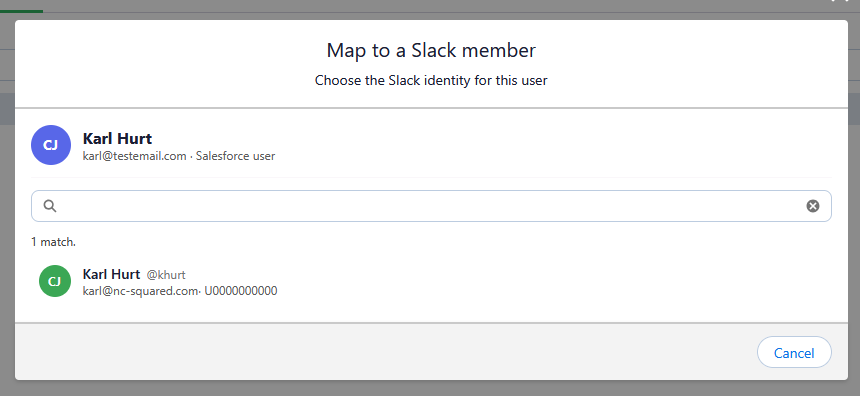Click the Karl Hurt Salesforce user name
The width and height of the screenshot is (860, 396).
tap(117, 138)
